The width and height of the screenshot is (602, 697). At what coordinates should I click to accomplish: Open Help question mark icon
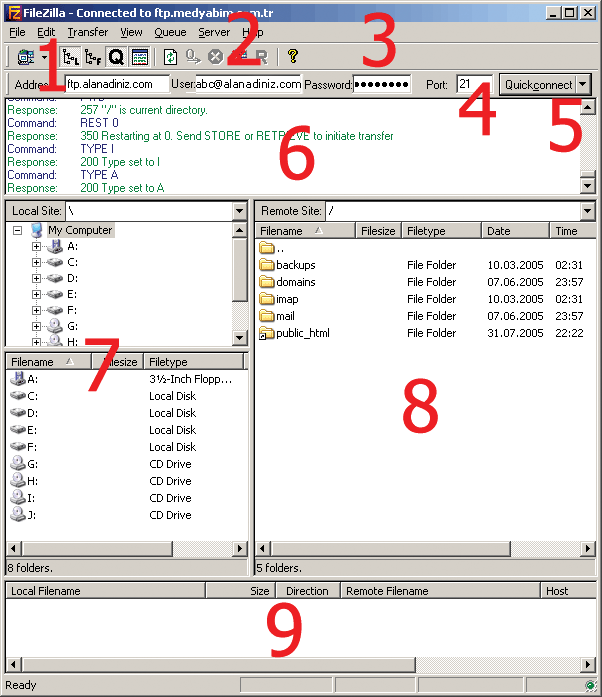(292, 57)
